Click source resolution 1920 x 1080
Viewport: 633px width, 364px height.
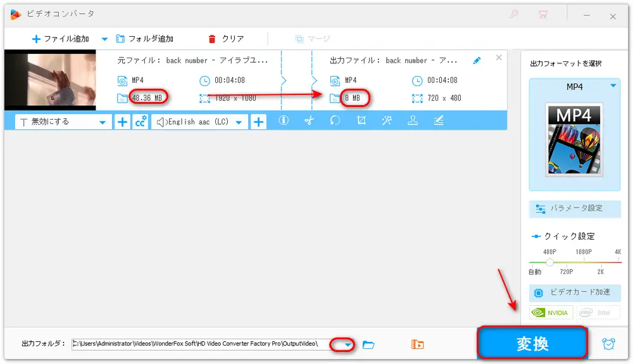pos(235,98)
